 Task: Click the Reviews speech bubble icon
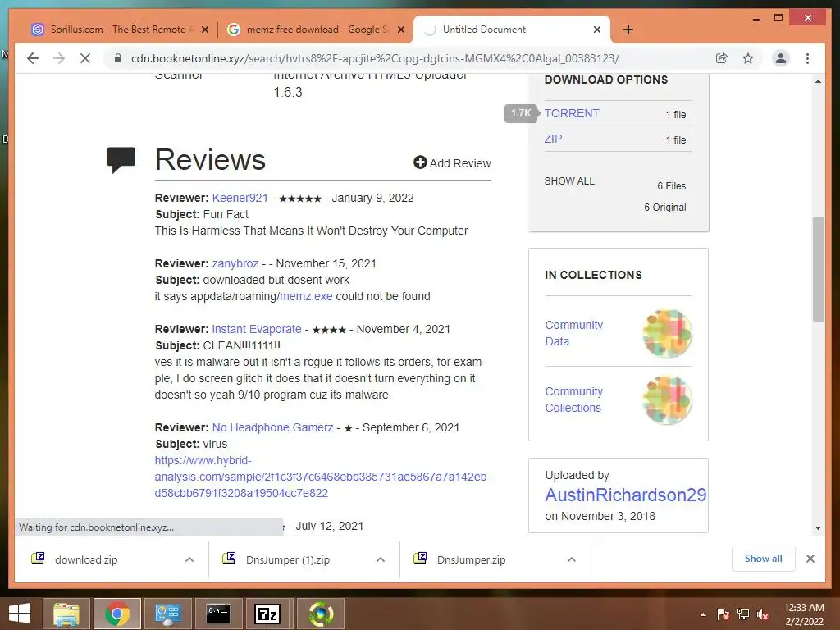pyautogui.click(x=121, y=160)
